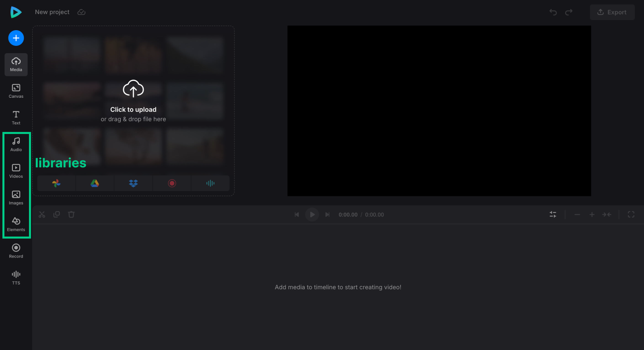This screenshot has width=644, height=350.
Task: Click the Export button
Action: (x=612, y=12)
